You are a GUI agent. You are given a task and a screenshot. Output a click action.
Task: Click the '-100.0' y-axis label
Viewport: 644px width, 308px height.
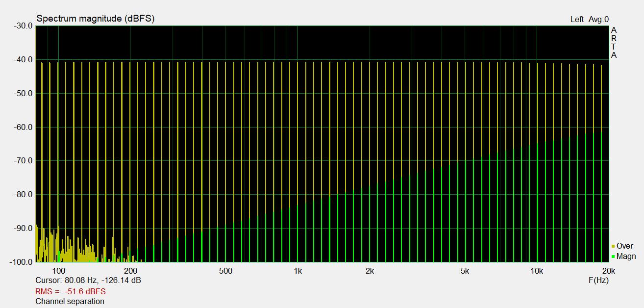click(x=20, y=262)
